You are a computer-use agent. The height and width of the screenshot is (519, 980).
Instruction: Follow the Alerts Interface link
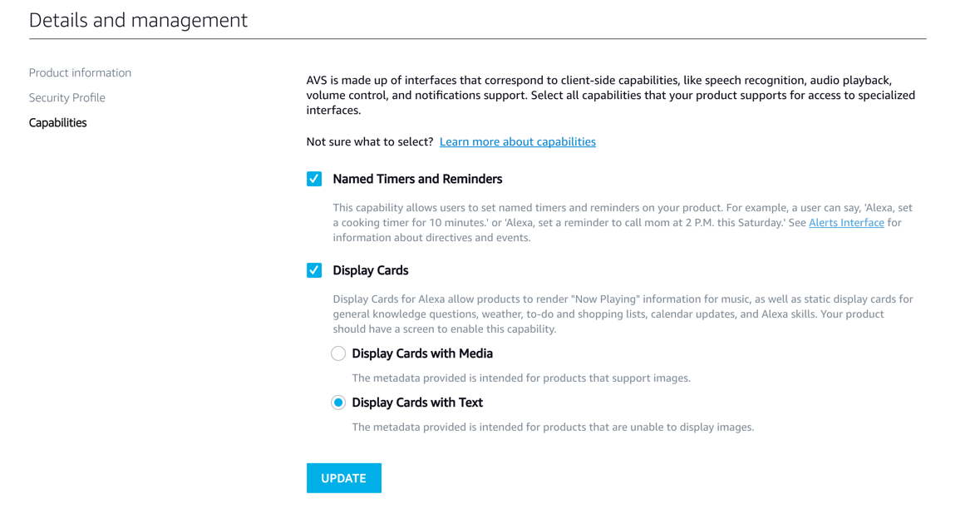coord(845,223)
